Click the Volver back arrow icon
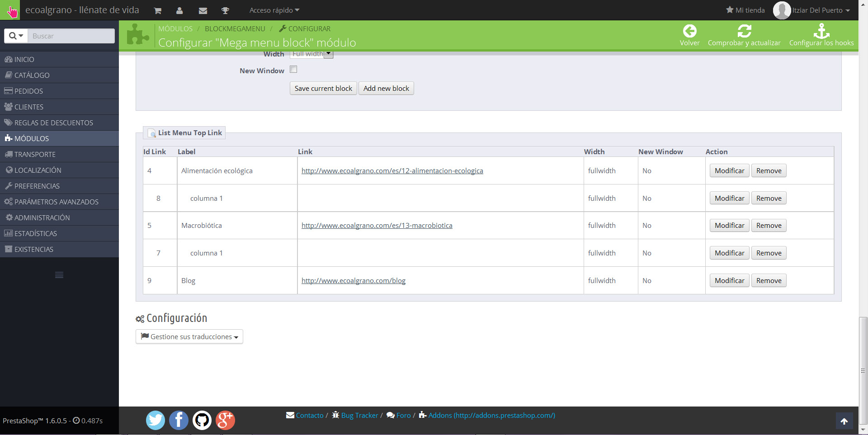This screenshot has height=435, width=868. pyautogui.click(x=689, y=31)
